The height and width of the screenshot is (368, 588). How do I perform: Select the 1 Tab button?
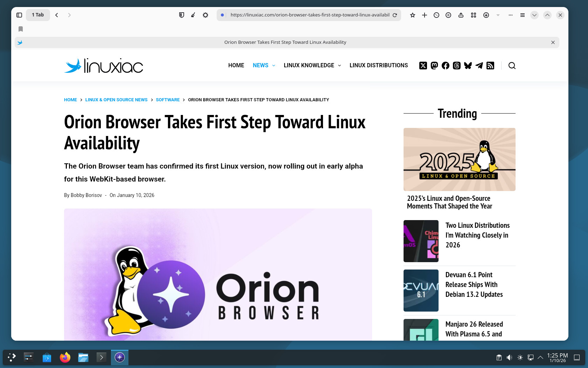pos(38,15)
